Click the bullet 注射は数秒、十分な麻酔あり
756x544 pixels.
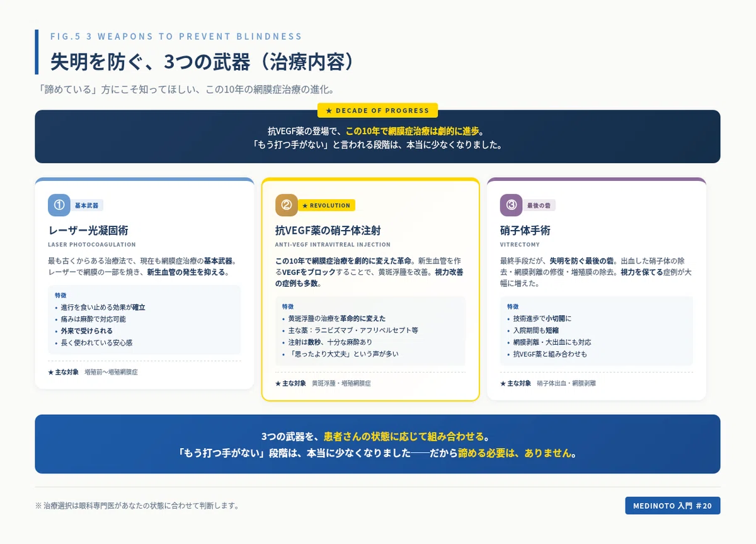(330, 342)
